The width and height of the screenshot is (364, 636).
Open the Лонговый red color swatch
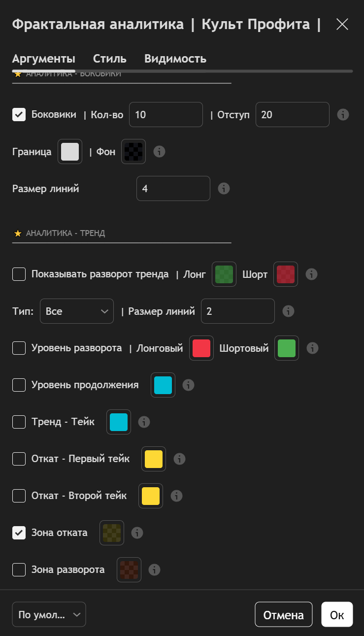pos(201,348)
